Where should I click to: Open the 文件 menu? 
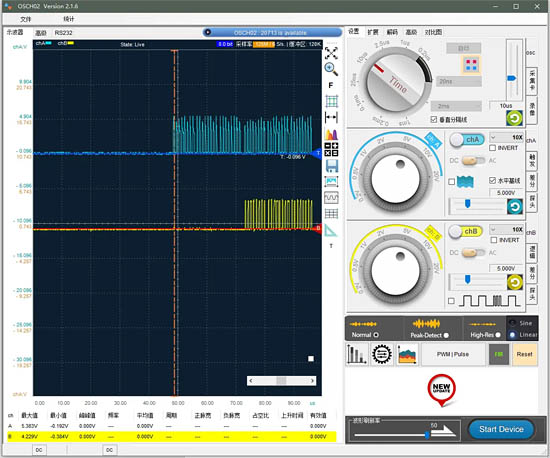pyautogui.click(x=26, y=19)
